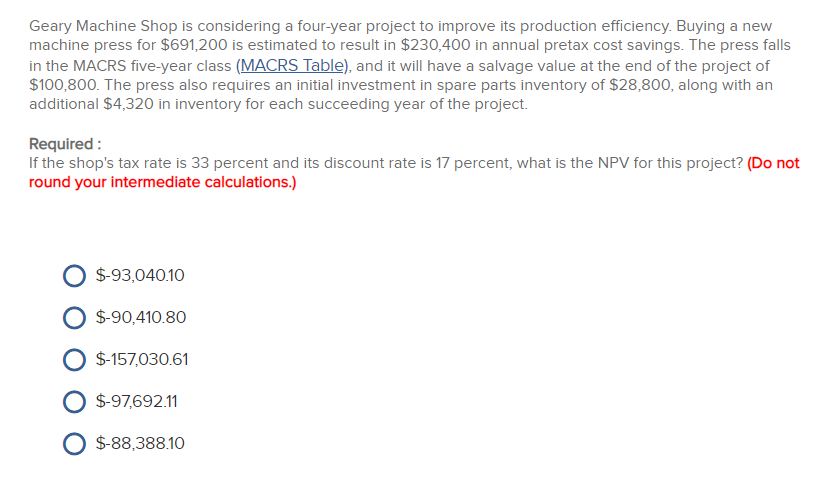Click the $-88,388.10 answer label text

(140, 443)
